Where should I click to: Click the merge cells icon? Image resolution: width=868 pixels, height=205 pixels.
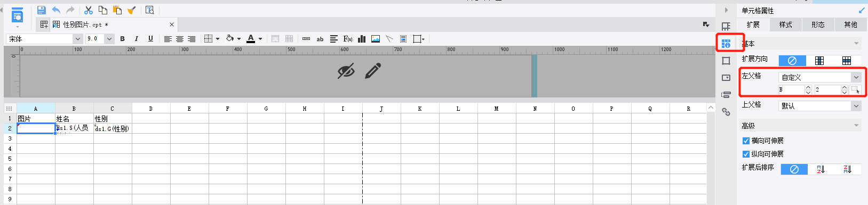275,39
